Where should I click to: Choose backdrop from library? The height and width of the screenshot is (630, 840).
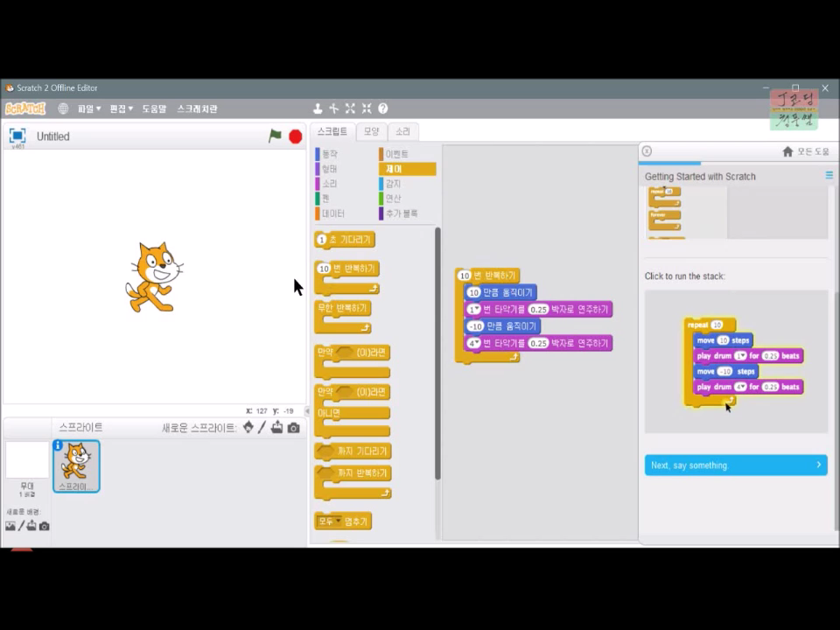[10, 526]
